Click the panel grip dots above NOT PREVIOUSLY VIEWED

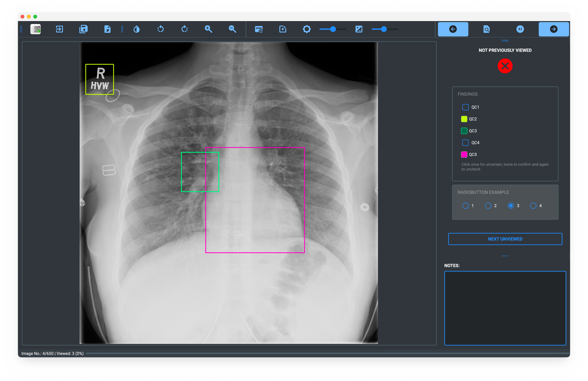coord(505,40)
